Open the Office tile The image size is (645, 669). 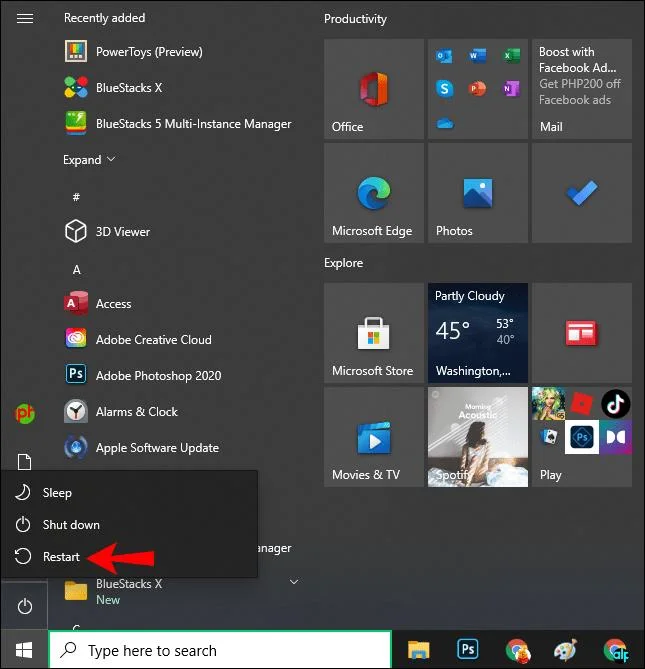click(x=374, y=89)
